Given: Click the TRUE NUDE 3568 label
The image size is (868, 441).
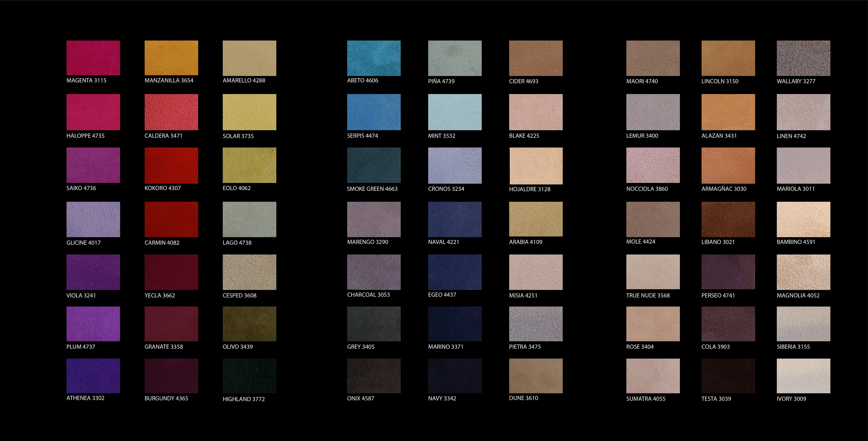Looking at the screenshot, I should tap(648, 296).
